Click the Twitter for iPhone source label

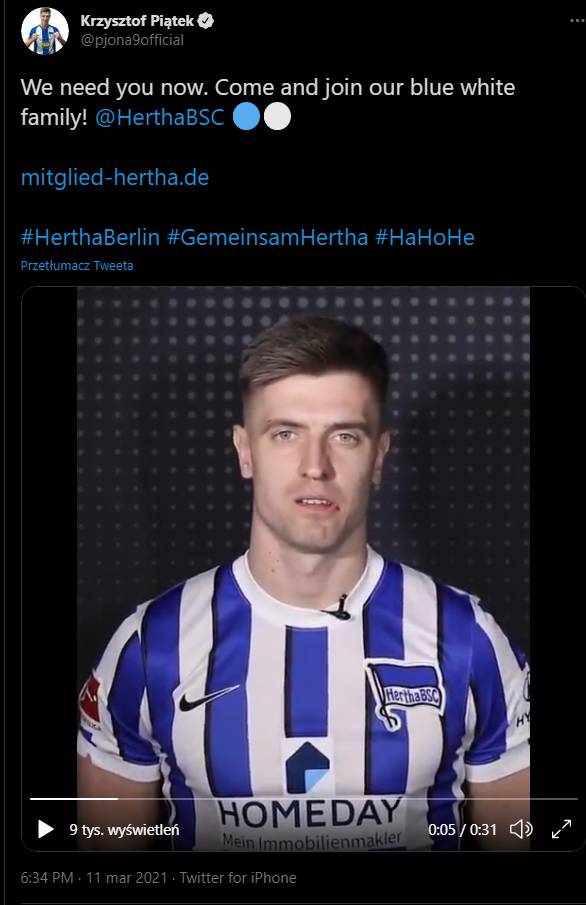(238, 878)
